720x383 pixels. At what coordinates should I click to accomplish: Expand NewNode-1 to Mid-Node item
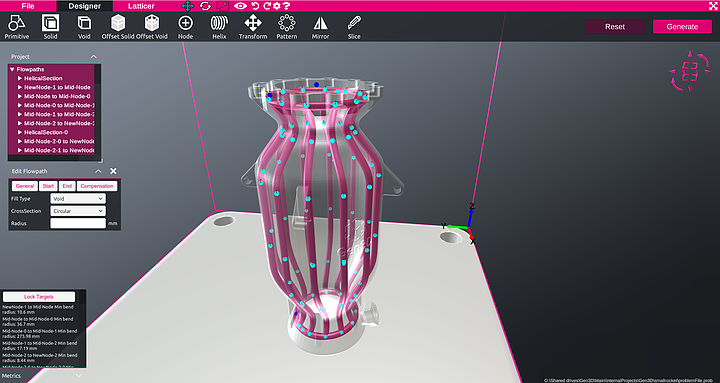coord(20,87)
